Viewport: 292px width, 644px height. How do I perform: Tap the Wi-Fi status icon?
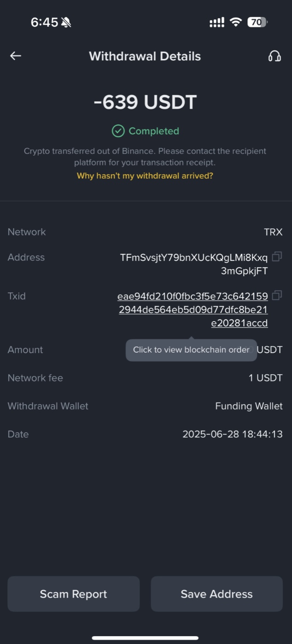coord(236,22)
